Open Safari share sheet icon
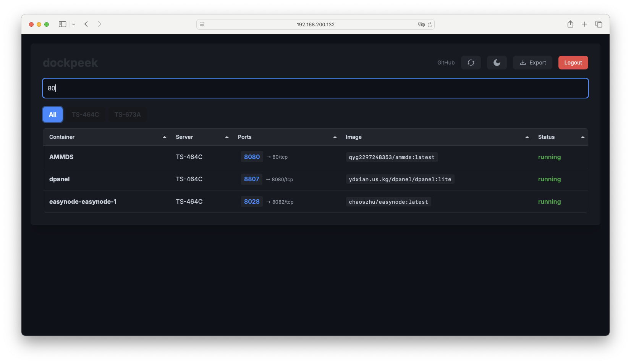Image resolution: width=631 pixels, height=364 pixels. pyautogui.click(x=570, y=24)
